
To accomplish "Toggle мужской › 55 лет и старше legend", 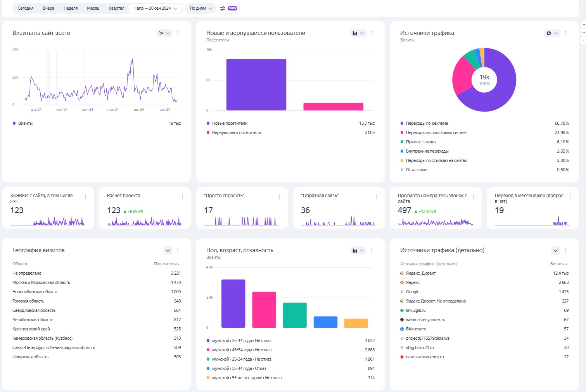I will (x=244, y=378).
